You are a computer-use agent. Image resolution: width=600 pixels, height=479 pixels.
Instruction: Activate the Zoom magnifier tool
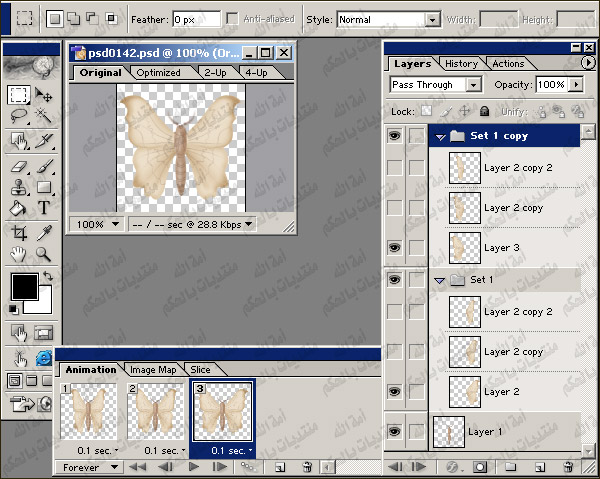point(44,254)
